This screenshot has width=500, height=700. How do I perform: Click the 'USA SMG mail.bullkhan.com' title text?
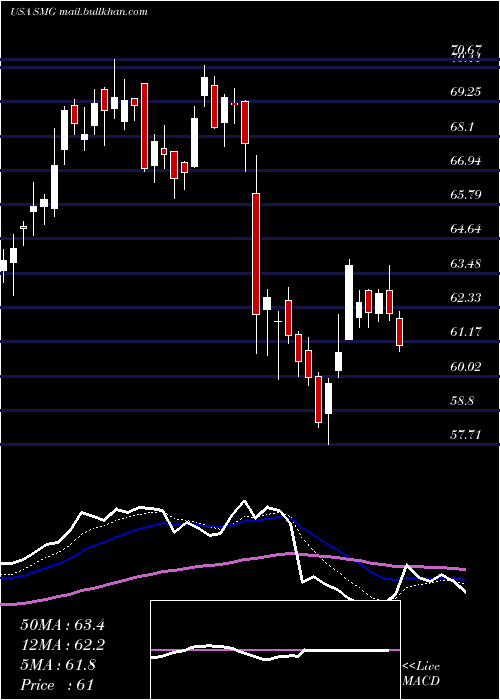[x=79, y=12]
